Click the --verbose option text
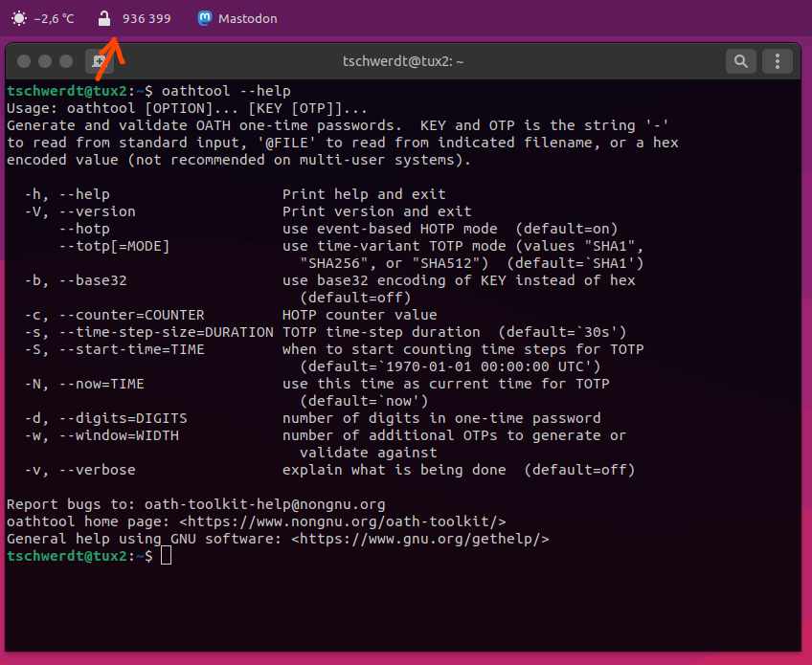The image size is (812, 665). tap(98, 470)
